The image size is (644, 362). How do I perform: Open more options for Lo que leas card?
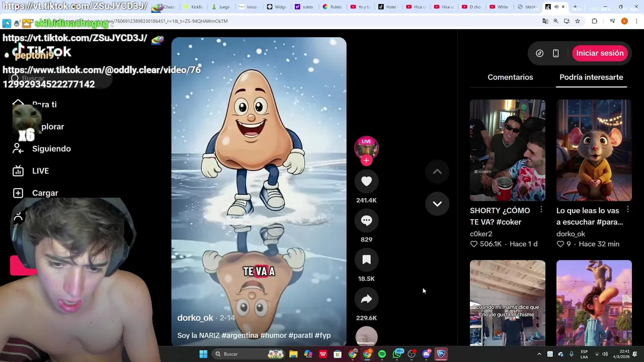(x=628, y=210)
